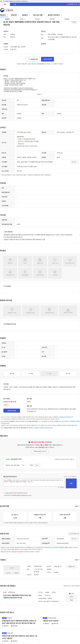
Task: Open 더보기 for 입사지원 현황
Action: [77, 506]
